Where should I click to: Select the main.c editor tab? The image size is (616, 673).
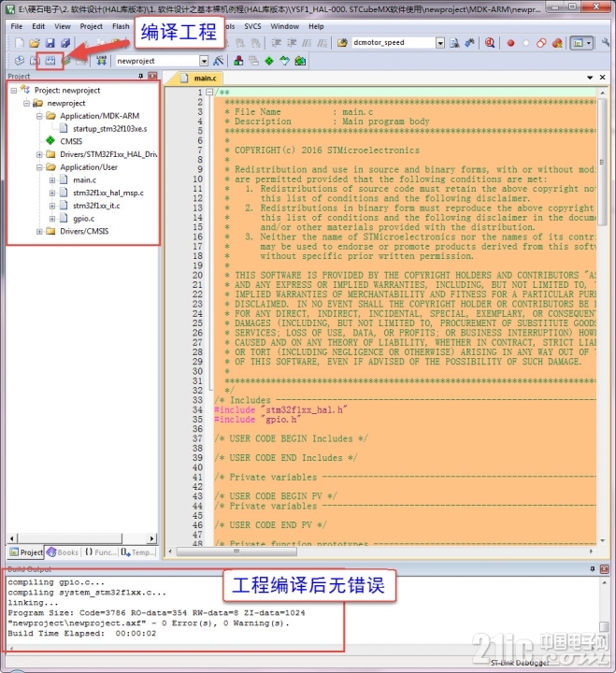(199, 79)
